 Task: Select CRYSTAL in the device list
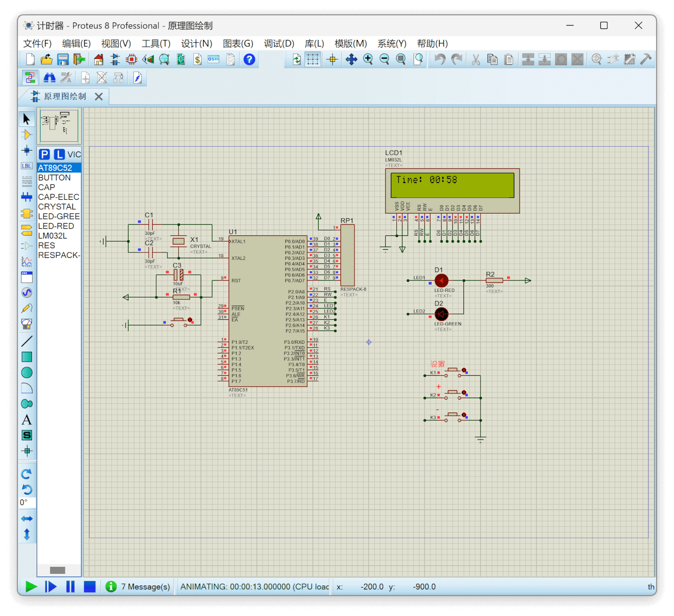pos(57,207)
